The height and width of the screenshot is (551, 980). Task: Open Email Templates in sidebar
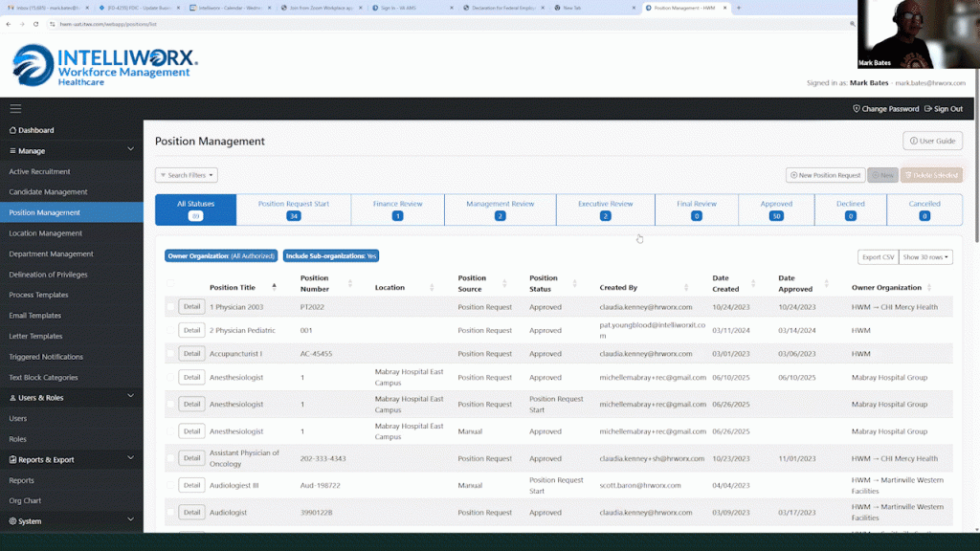[x=35, y=316]
